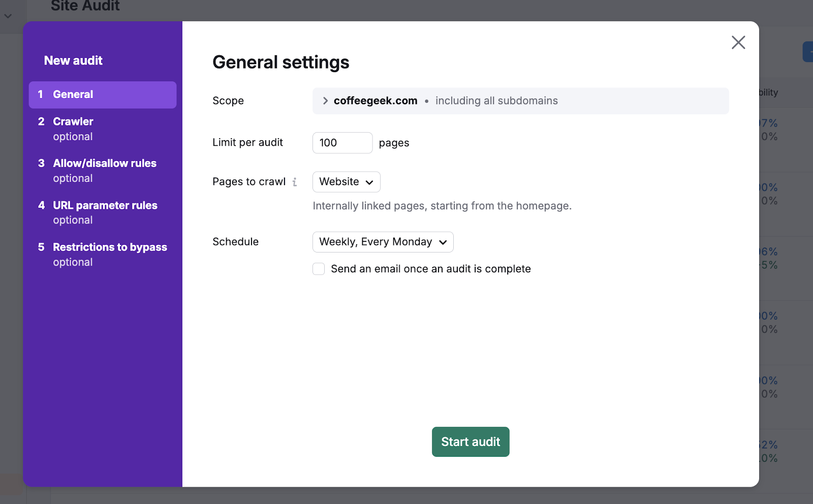The width and height of the screenshot is (813, 504).
Task: Open the Weekly, Every Monday schedule dropdown
Action: pyautogui.click(x=383, y=242)
